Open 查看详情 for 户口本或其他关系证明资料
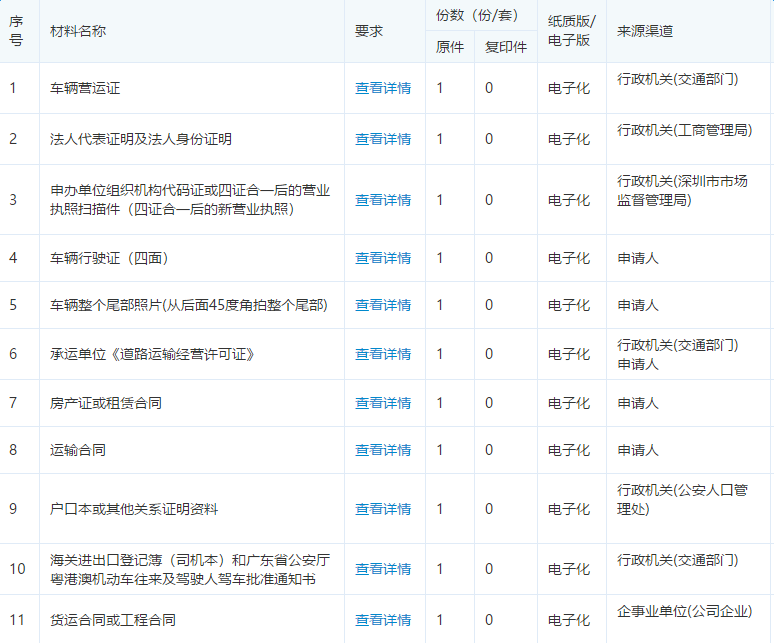 383,509
